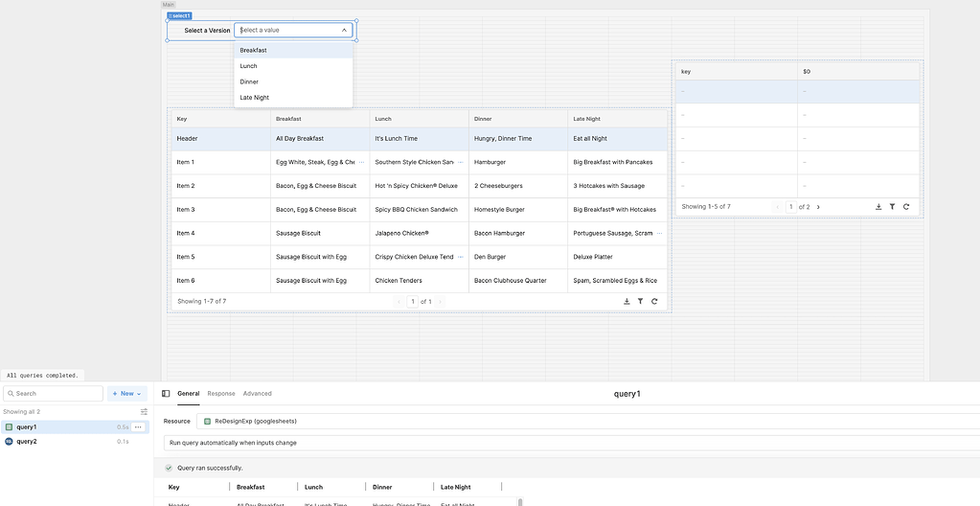
Task: Switch to the Response tab
Action: point(221,394)
